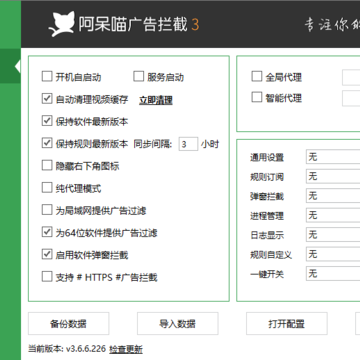Open the 弹窗拦截 hotkey field
Image resolution: width=360 pixels, height=360 pixels.
(333, 196)
